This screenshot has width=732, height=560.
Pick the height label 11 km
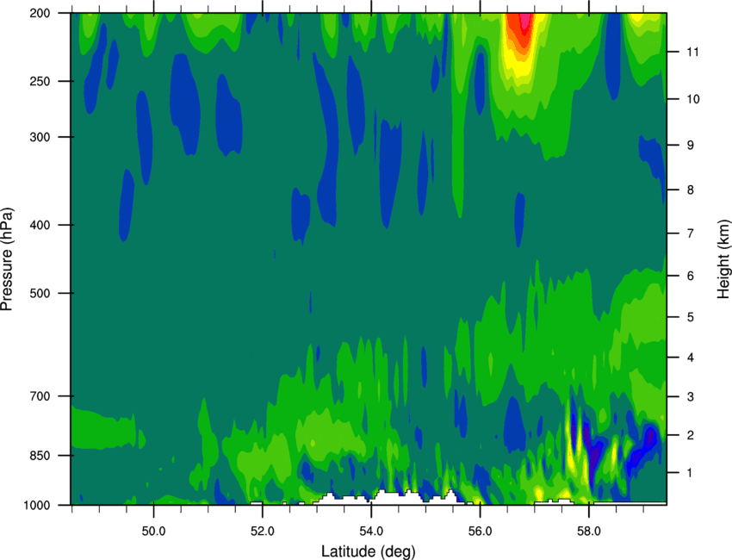[x=693, y=52]
